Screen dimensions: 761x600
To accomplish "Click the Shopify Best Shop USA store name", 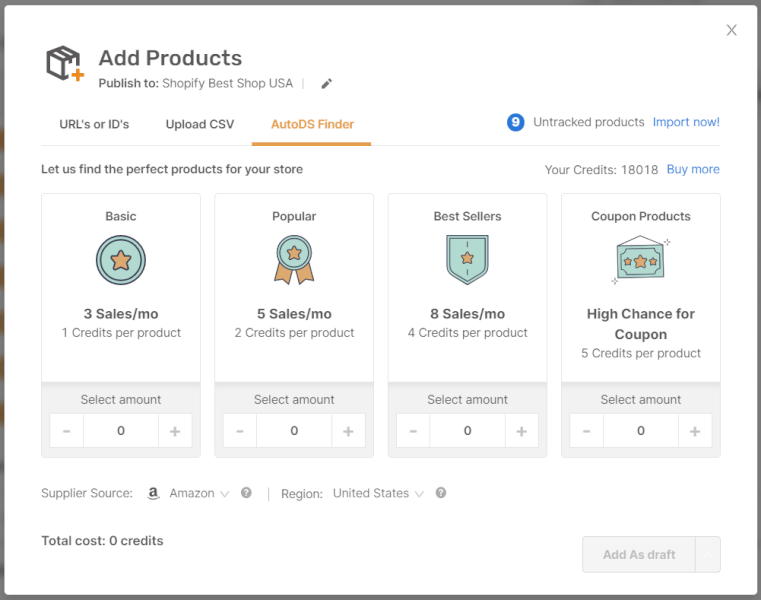I will coord(228,83).
